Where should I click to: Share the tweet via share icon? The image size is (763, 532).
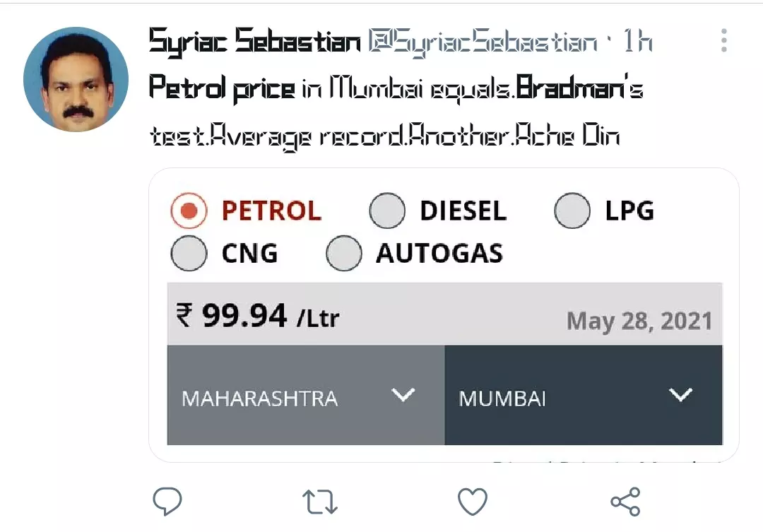pyautogui.click(x=625, y=502)
